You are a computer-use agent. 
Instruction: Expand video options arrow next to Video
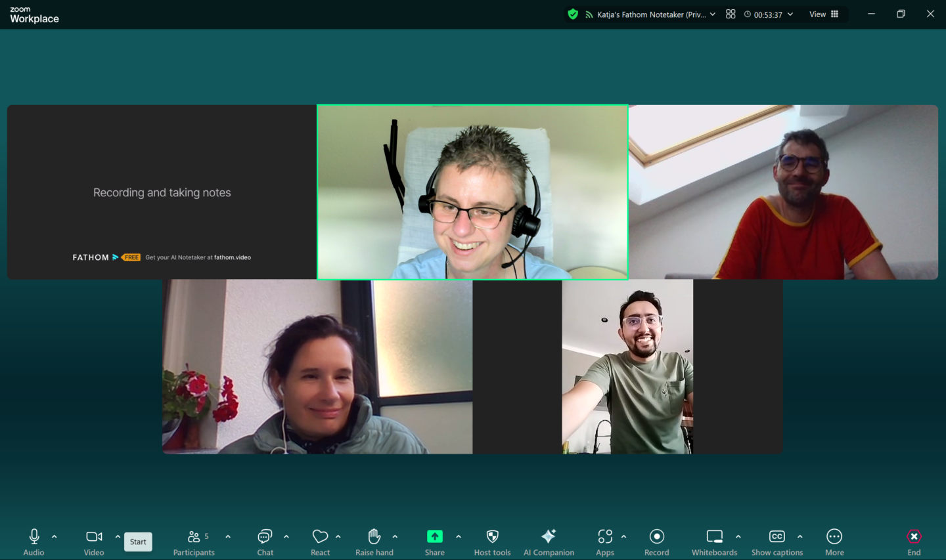click(118, 536)
